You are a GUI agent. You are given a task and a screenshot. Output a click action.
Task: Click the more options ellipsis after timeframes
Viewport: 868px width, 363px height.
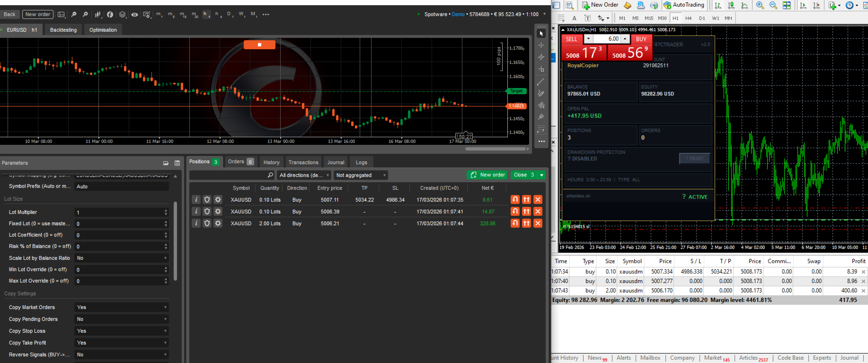(x=266, y=15)
